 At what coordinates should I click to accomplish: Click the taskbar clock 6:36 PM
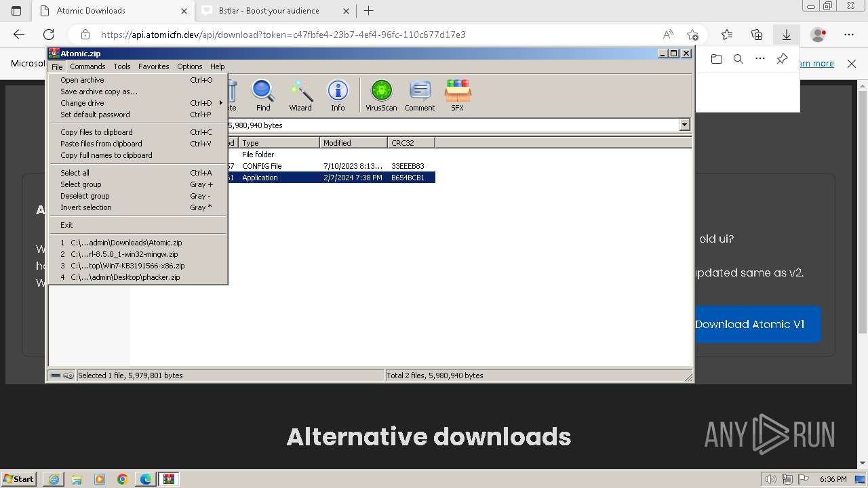(x=833, y=479)
